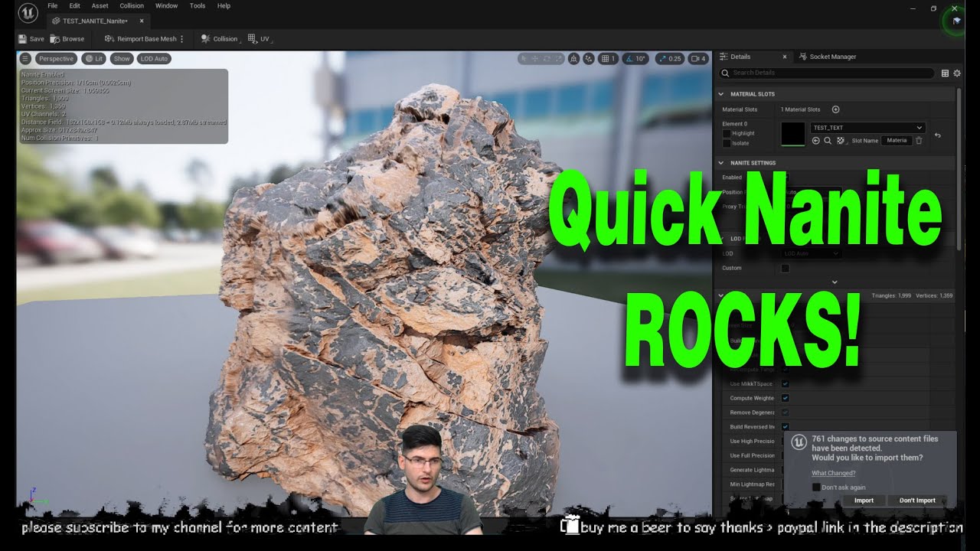The width and height of the screenshot is (980, 551).
Task: Click Reimport Base Mesh
Action: (141, 39)
